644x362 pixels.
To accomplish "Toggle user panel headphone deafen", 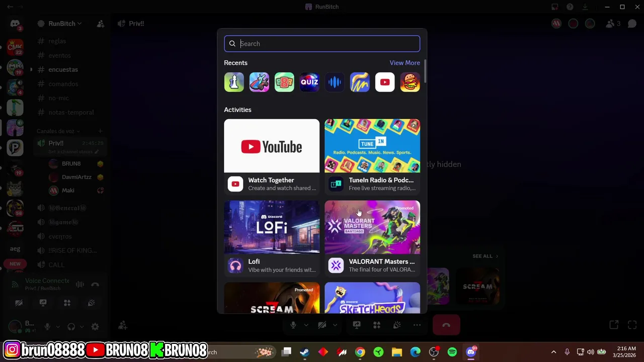I will click(71, 327).
